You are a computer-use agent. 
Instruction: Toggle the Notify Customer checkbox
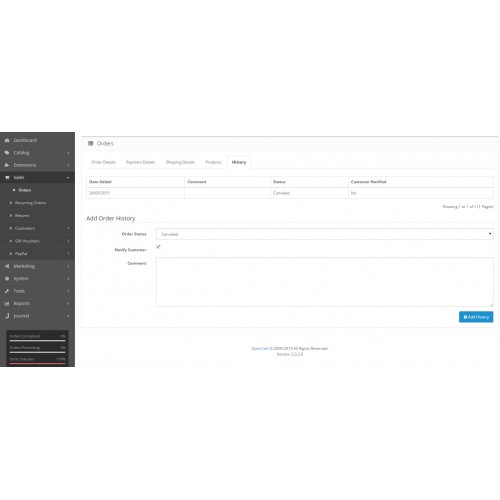click(x=158, y=247)
